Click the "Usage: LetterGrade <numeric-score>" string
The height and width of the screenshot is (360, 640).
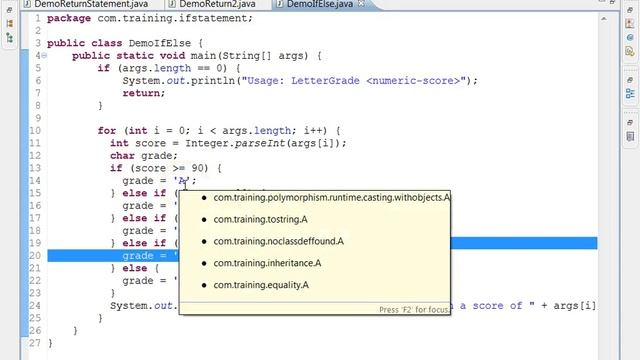click(353, 81)
